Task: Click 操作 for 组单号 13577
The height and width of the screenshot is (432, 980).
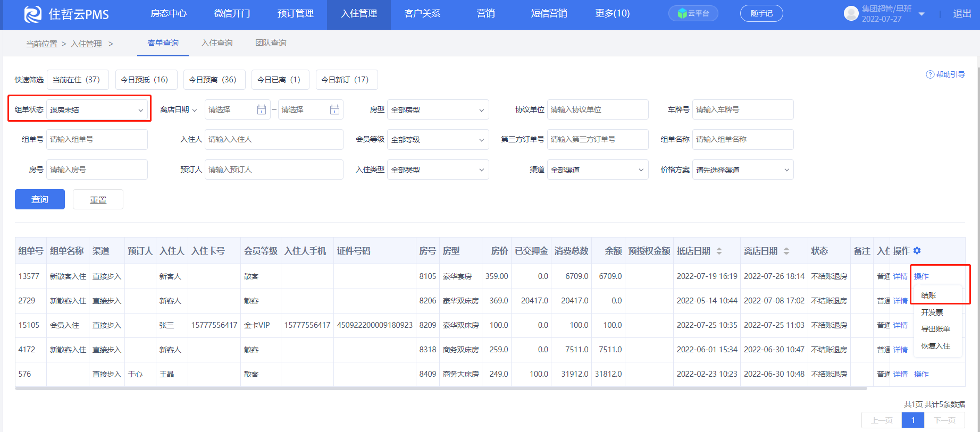Action: tap(922, 276)
